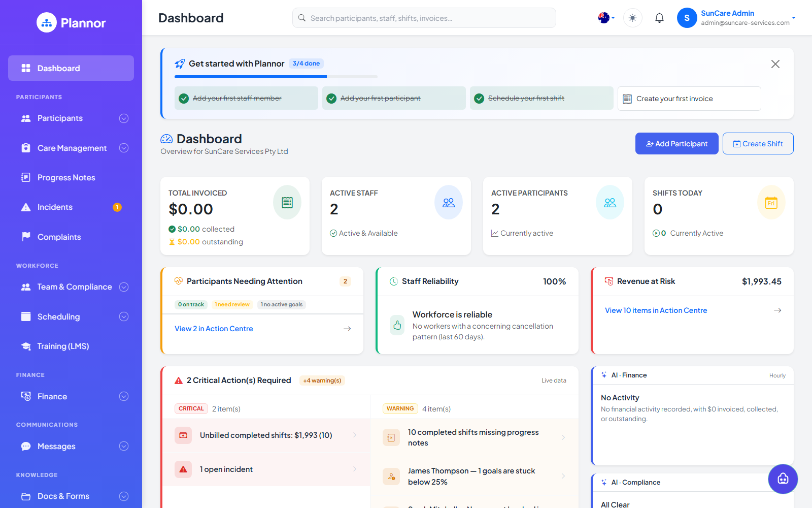Open the floating AI assistant chat button

point(783,479)
